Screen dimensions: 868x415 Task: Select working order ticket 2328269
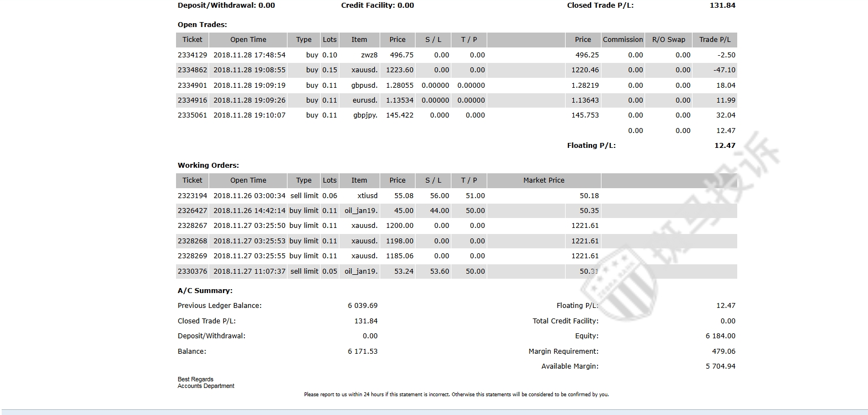point(192,256)
